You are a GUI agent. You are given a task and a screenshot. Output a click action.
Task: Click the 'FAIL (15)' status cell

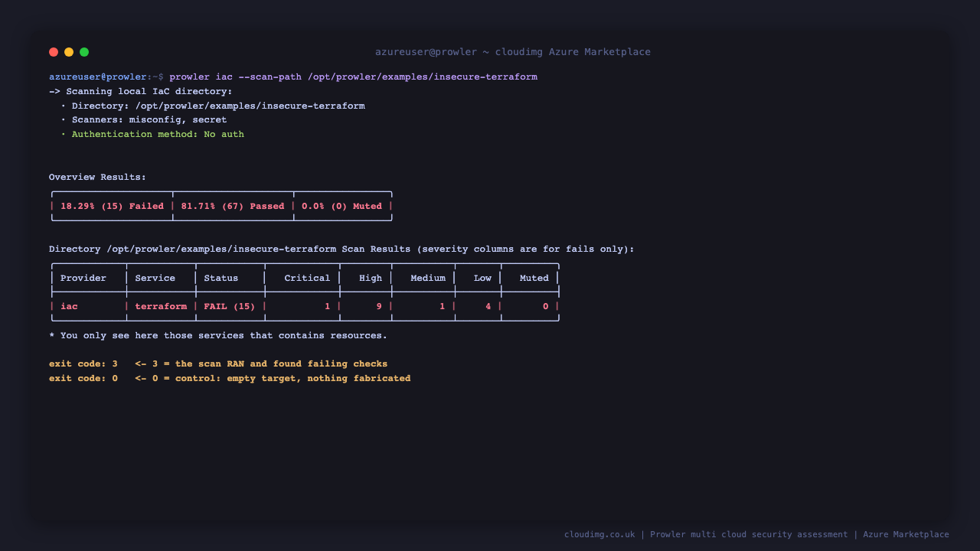tap(230, 307)
